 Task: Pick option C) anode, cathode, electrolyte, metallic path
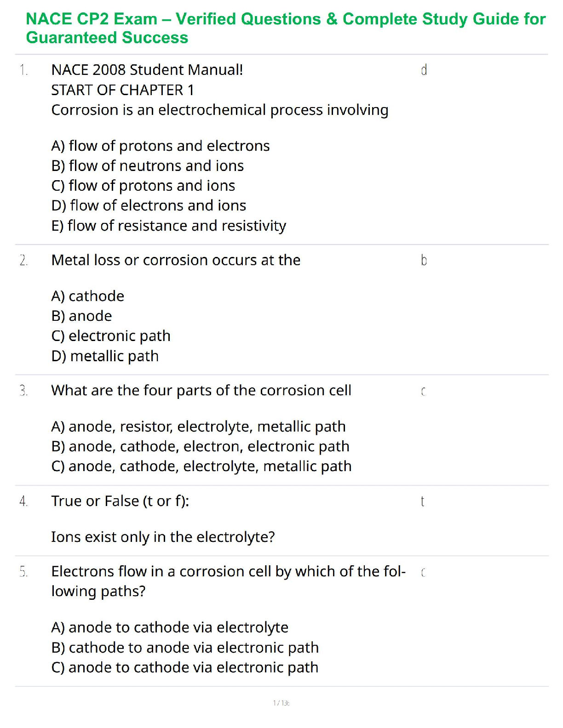201,466
